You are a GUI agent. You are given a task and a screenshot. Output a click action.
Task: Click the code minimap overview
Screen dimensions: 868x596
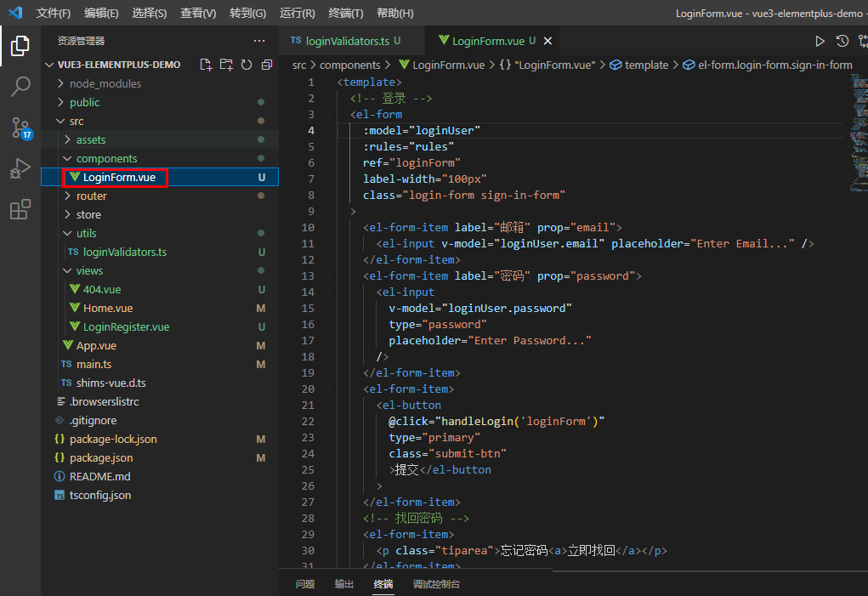[859, 133]
